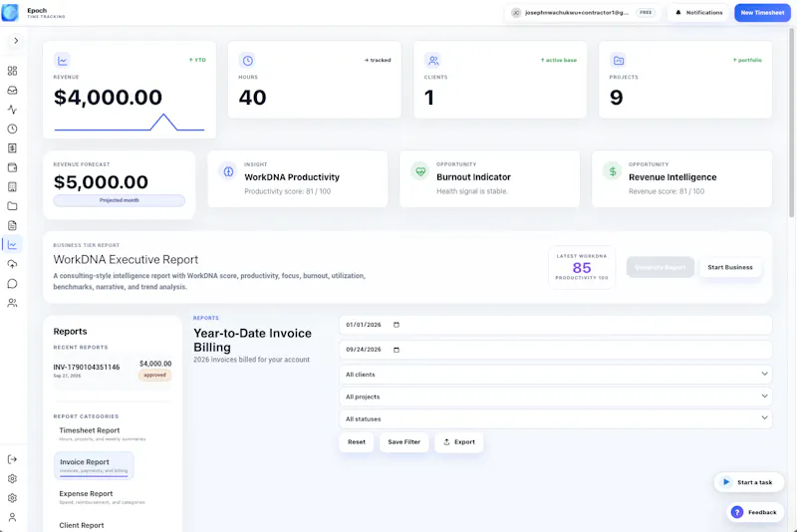Open the clock icon in the sidebar
Screen dimensions: 797x532
[x=12, y=129]
